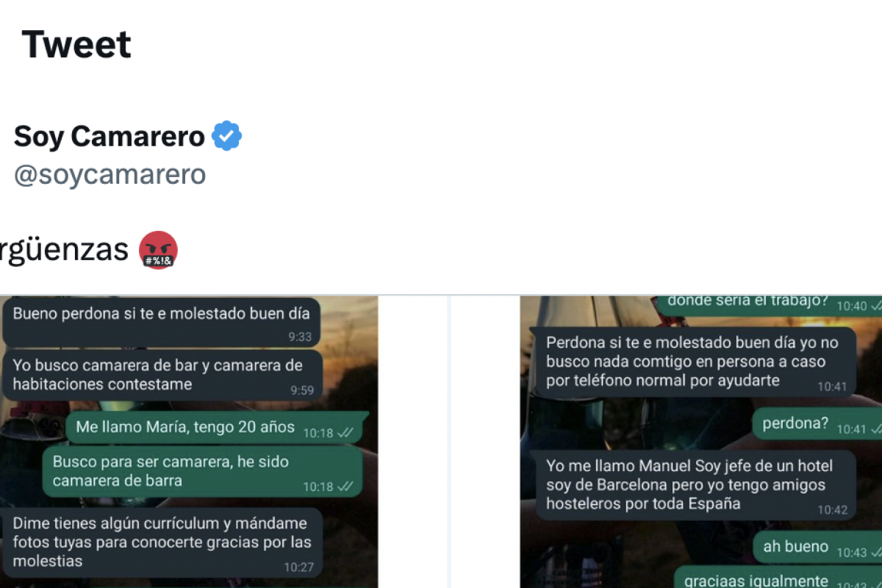882x588 pixels.
Task: Open the right WhatsApp screenshot image
Action: coord(701,442)
